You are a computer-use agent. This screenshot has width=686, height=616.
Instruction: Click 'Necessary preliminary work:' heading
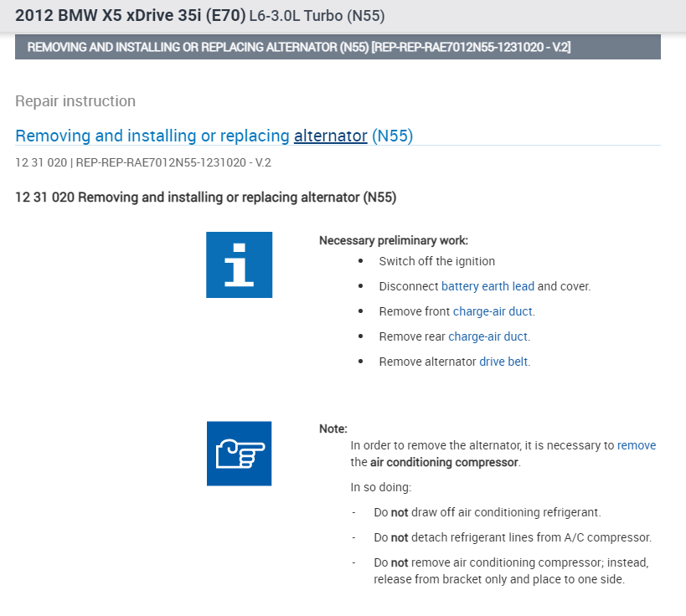(394, 240)
